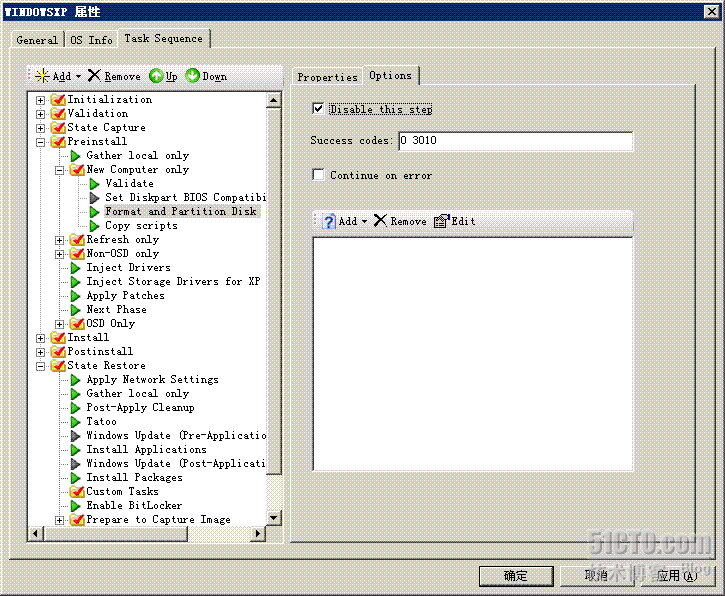This screenshot has height=596, width=725.
Task: Select the Install Applications step
Action: (146, 450)
